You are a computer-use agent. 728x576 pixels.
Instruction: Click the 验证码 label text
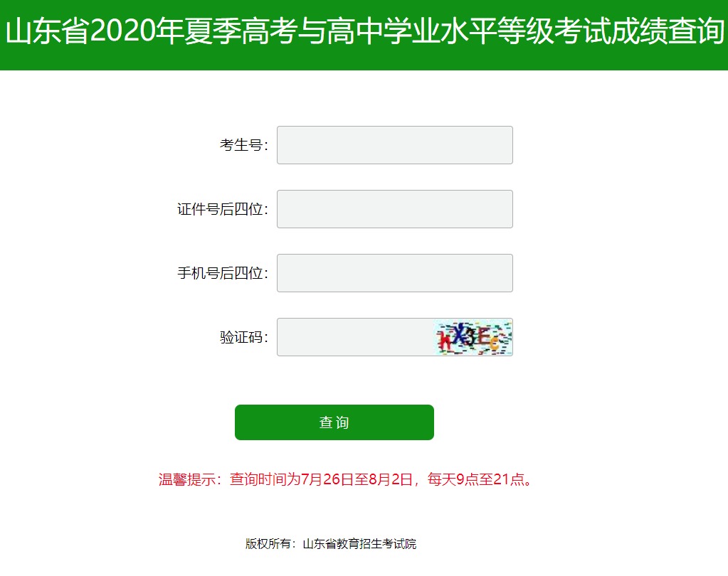coord(243,337)
